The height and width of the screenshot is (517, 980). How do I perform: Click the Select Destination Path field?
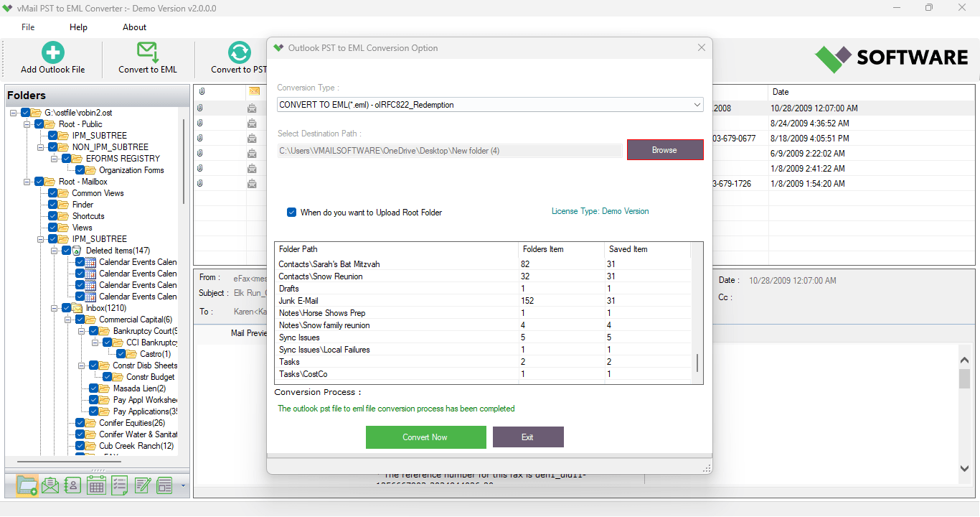pos(450,151)
